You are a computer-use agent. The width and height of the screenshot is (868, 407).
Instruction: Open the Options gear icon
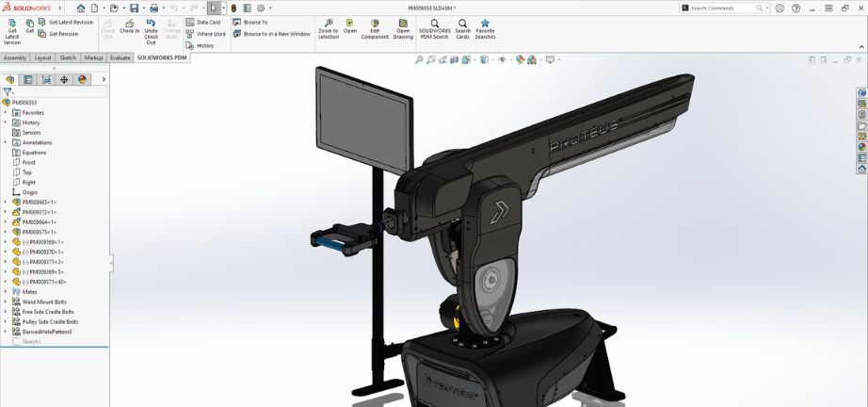tap(261, 8)
